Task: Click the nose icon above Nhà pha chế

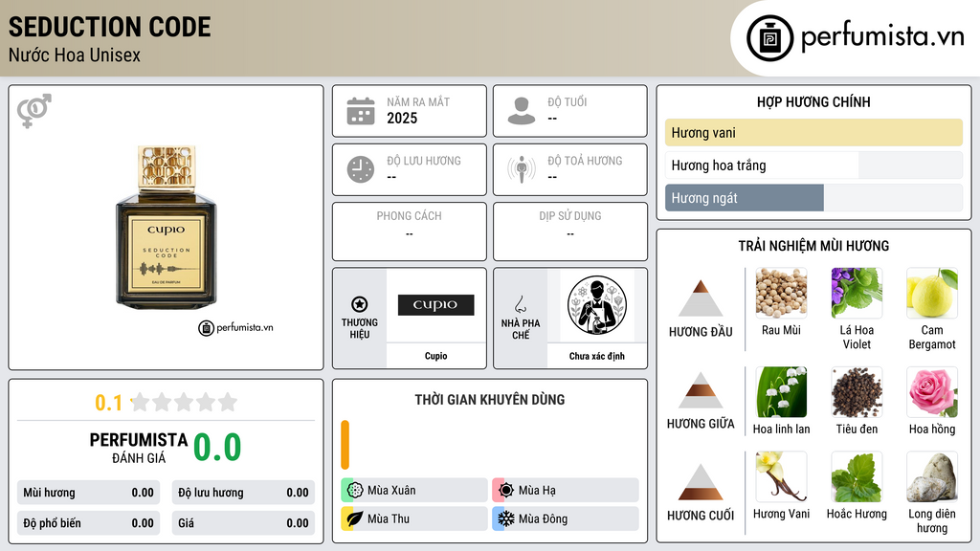Action: pos(520,304)
